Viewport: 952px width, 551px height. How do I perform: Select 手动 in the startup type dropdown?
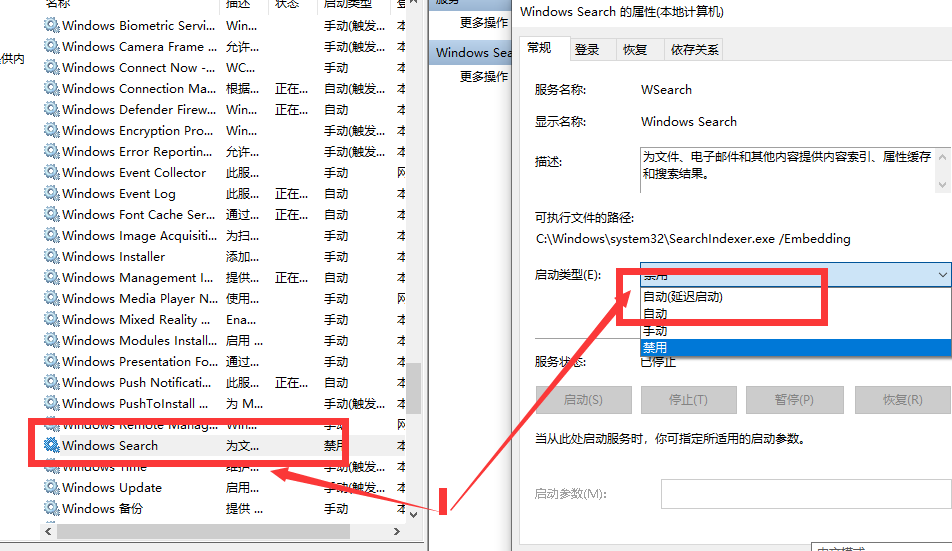click(655, 330)
